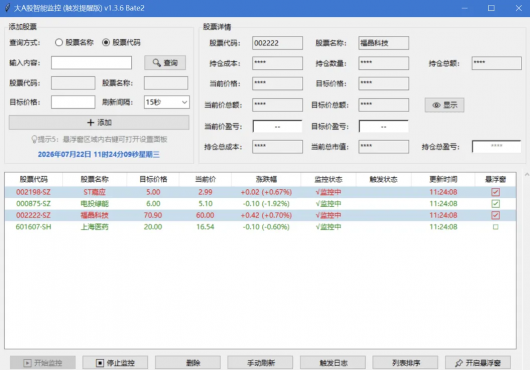530x370 pixels.
Task: Click the 持仓总额 masked field
Action: 497,63
